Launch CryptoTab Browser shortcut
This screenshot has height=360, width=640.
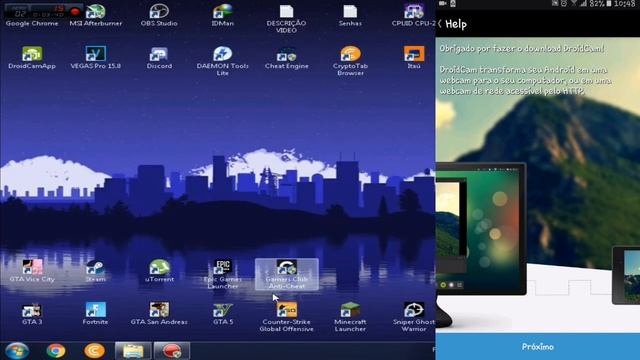350,61
